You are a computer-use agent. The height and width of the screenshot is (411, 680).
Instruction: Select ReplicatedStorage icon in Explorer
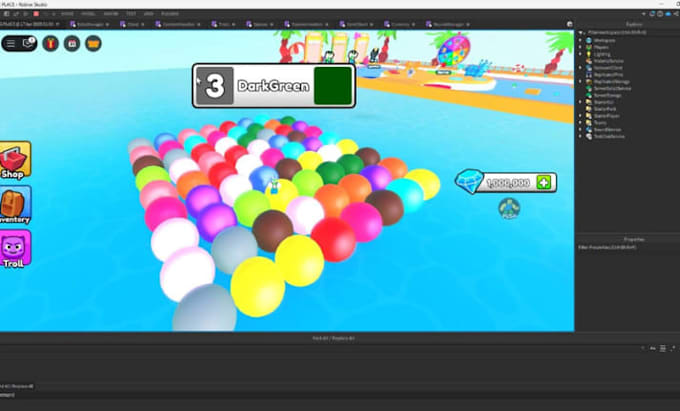click(x=589, y=82)
